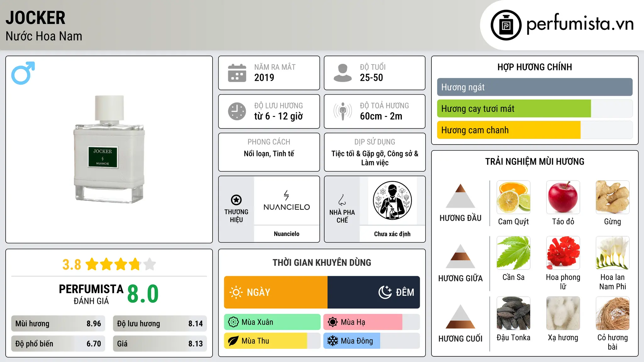Select the Cần Sa leaf image
The image size is (644, 362).
coord(514,253)
